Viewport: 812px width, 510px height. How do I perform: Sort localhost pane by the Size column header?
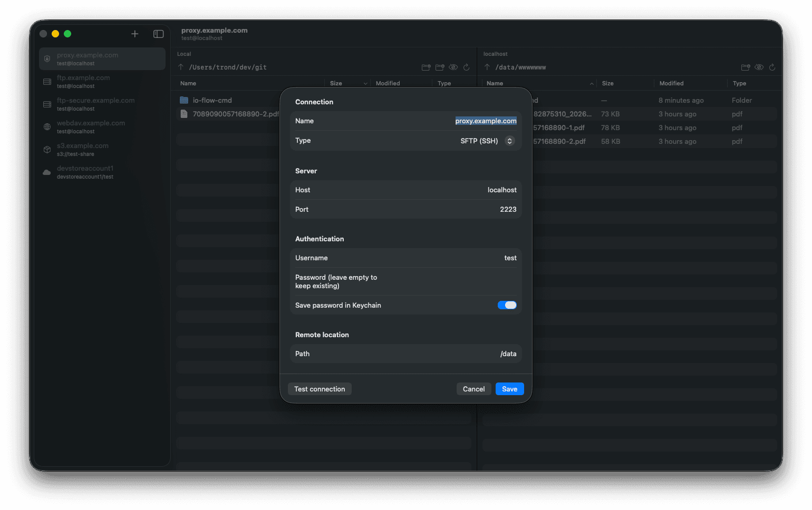coord(608,83)
